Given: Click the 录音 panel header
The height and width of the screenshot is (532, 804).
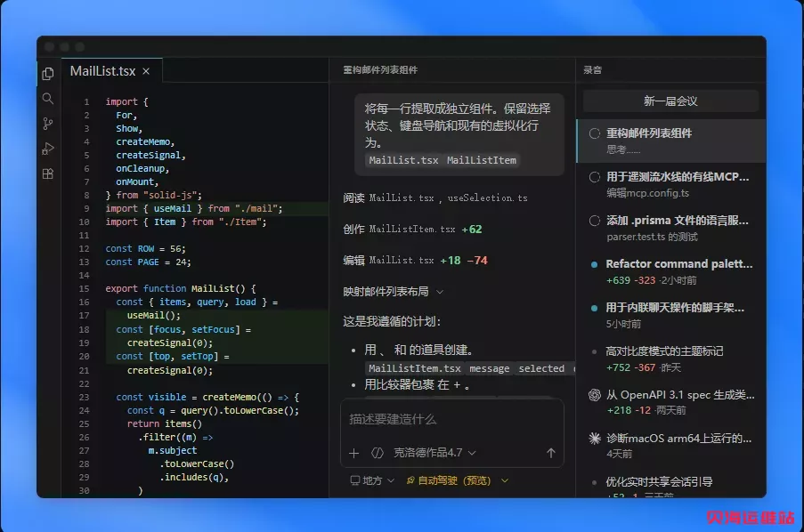Looking at the screenshot, I should click(x=592, y=70).
